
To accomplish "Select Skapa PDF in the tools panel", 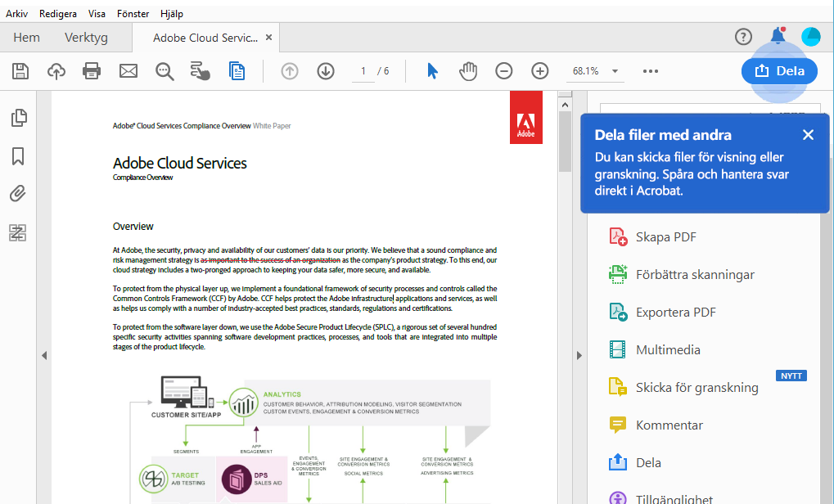I will coord(660,236).
